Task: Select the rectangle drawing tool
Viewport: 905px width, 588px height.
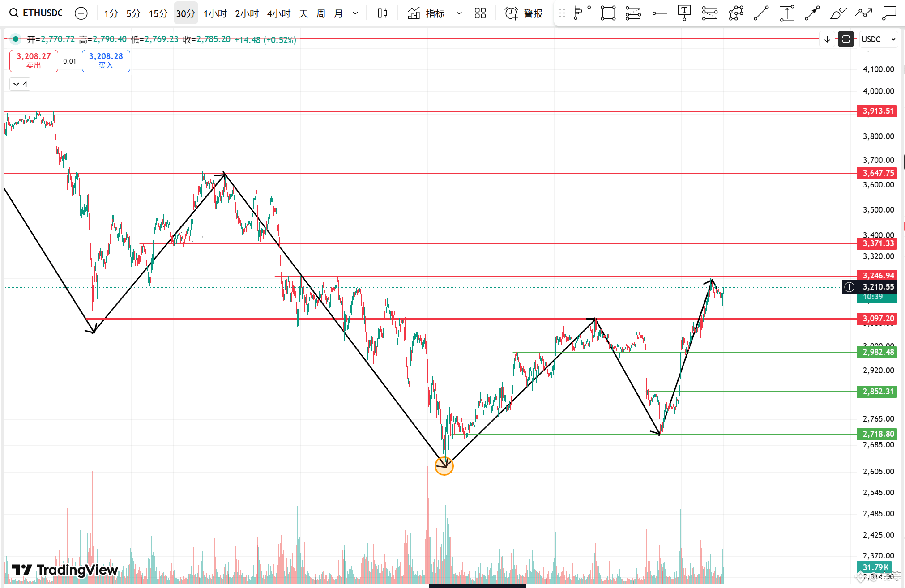Action: [x=607, y=13]
